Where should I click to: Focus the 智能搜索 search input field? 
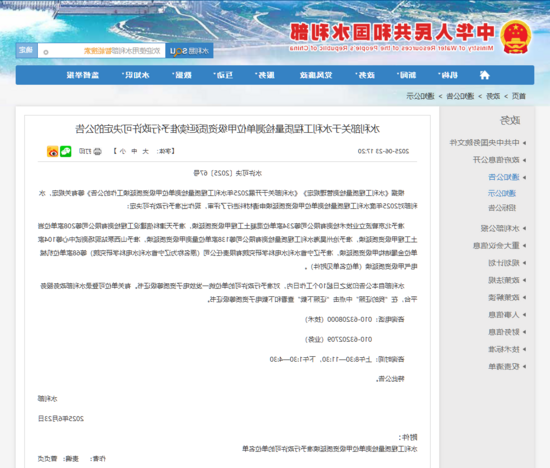(x=101, y=51)
